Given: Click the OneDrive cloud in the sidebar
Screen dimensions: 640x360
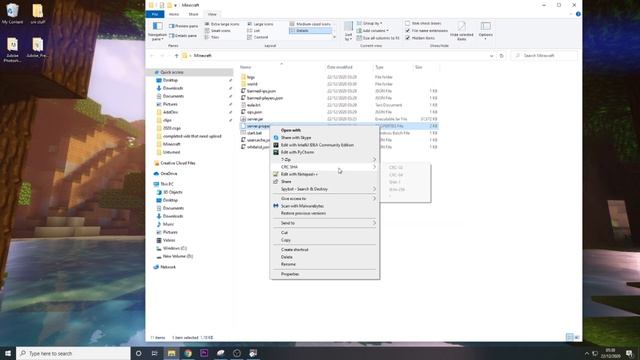Looking at the screenshot, I should pyautogui.click(x=156, y=173).
